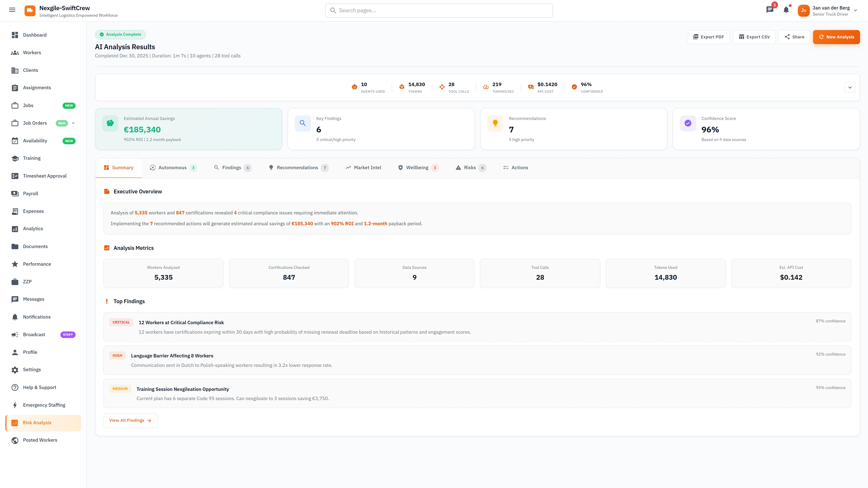Toggle the hamburger menu at top left
868x488 pixels.
12,10
